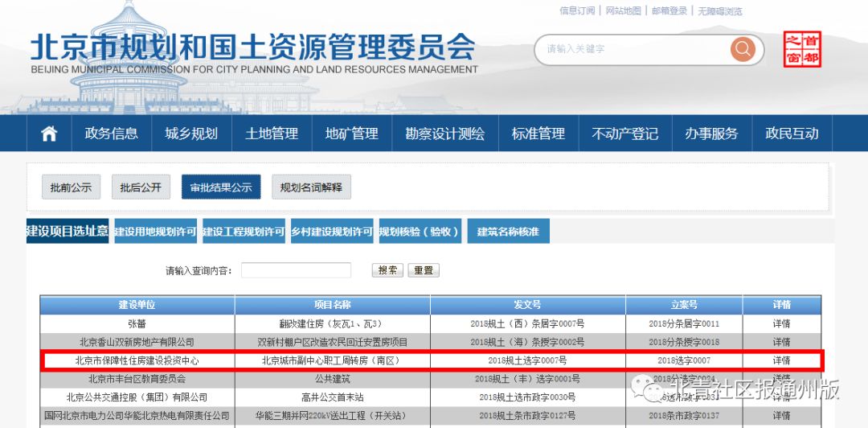Click 北京城市副中心职工周转房（南区） cell
868x428 pixels.
pyautogui.click(x=332, y=360)
